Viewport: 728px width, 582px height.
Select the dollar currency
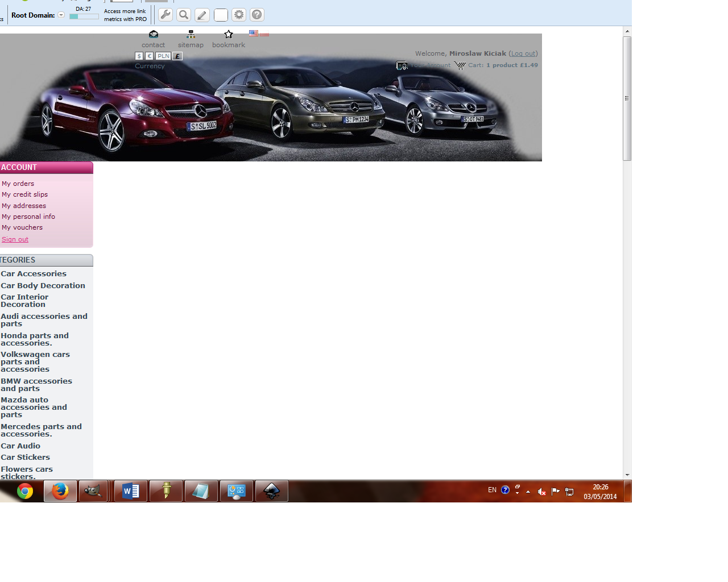139,56
